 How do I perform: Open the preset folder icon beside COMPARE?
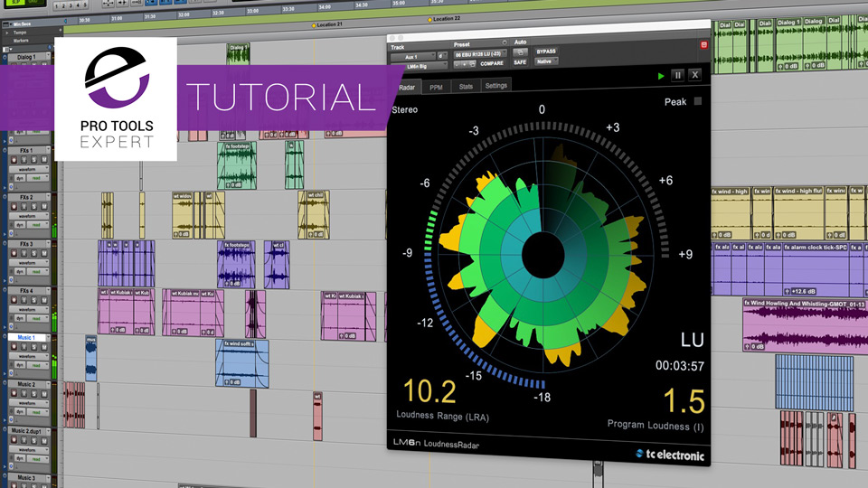click(472, 64)
